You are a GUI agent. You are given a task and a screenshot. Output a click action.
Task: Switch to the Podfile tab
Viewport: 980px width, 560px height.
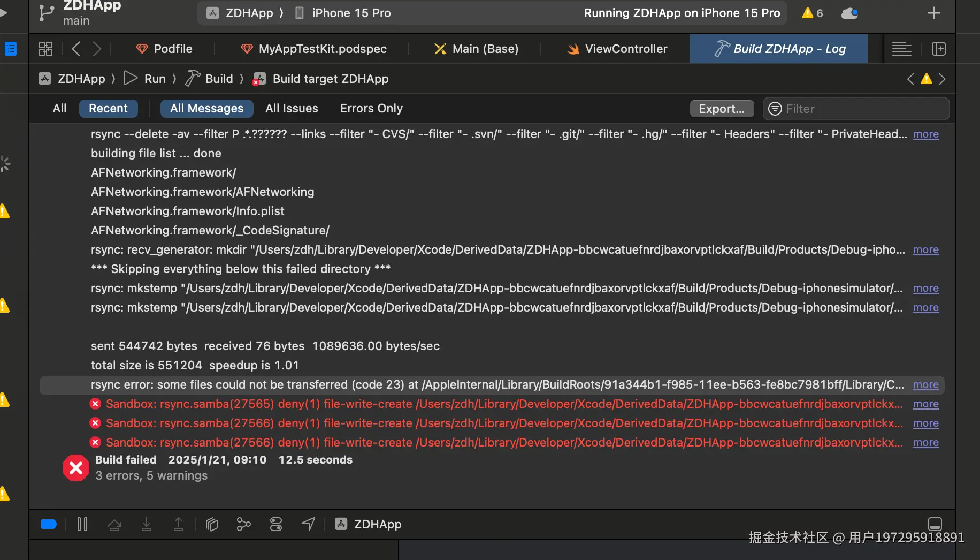click(x=164, y=49)
